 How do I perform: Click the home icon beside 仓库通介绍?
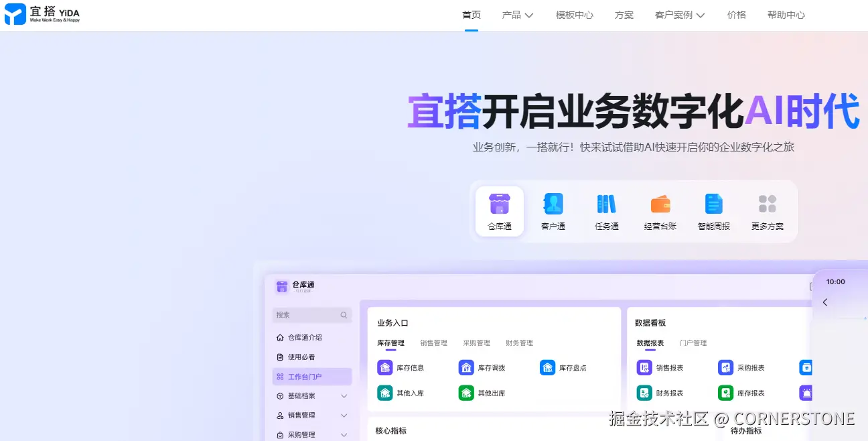tap(280, 338)
